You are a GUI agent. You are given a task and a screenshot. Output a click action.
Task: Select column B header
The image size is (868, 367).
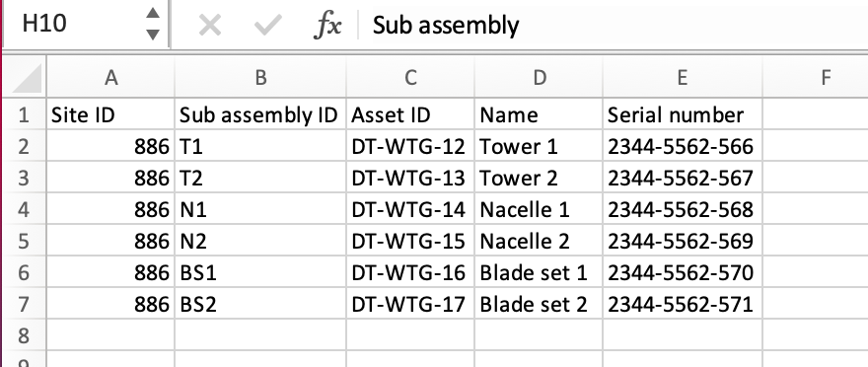click(260, 78)
